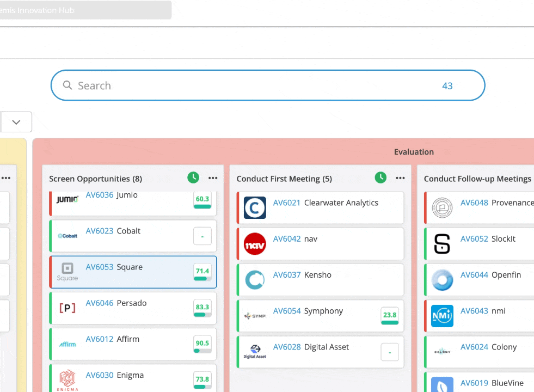Open the AV6052 SlockIt link
The width and height of the screenshot is (534, 392).
click(x=474, y=239)
